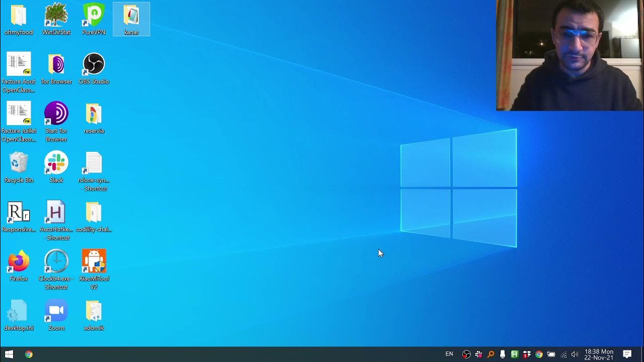The height and width of the screenshot is (362, 644).
Task: Select the Facture Juillet OpenClass file
Action: pyautogui.click(x=19, y=122)
